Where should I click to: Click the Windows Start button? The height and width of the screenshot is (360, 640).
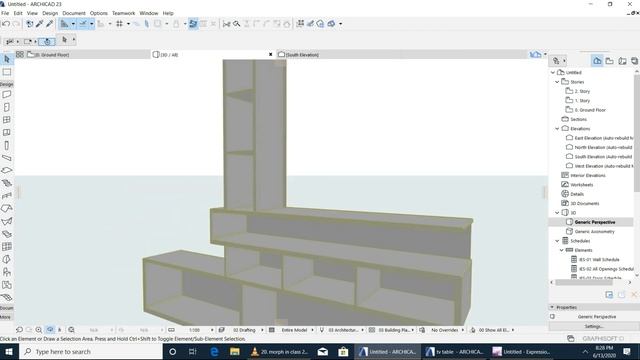point(9,352)
